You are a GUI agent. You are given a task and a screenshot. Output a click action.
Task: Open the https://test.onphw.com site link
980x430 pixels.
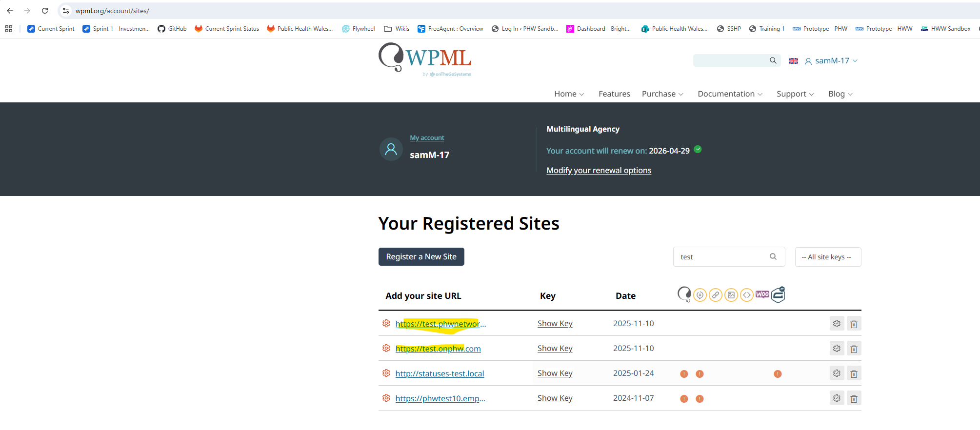(438, 349)
